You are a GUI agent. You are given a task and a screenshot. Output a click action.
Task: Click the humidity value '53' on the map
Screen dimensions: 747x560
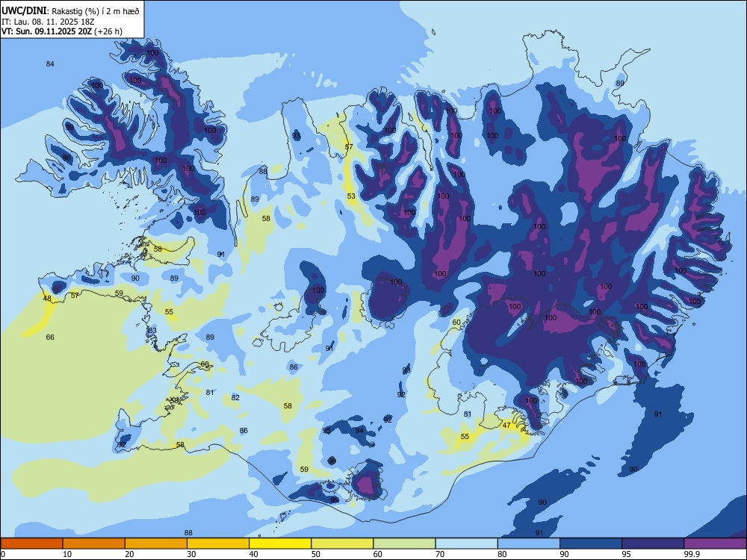pyautogui.click(x=351, y=196)
